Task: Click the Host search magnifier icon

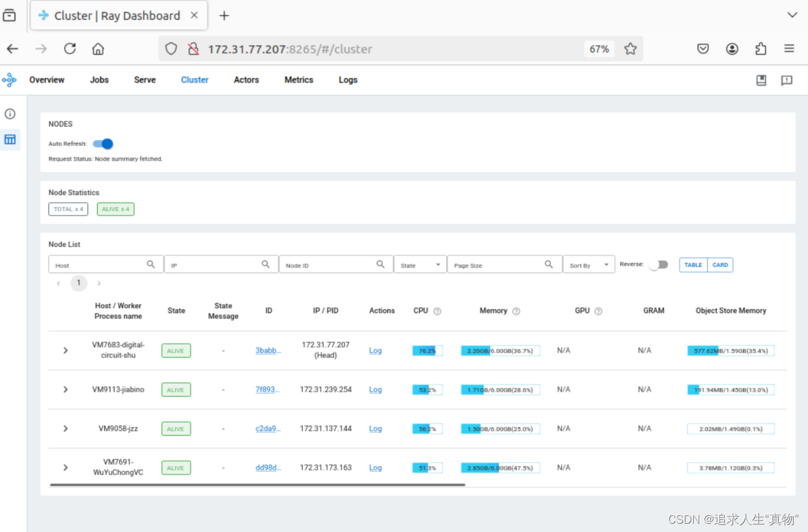Action: pos(151,264)
